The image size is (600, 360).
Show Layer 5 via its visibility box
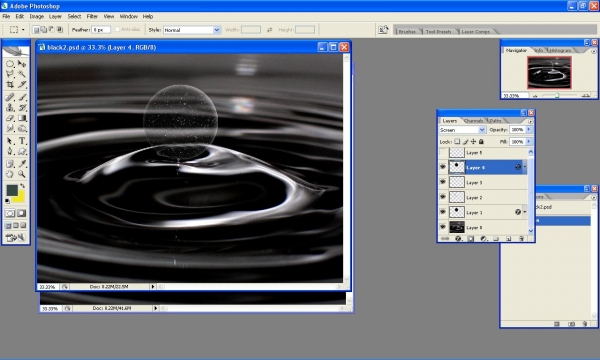443,152
